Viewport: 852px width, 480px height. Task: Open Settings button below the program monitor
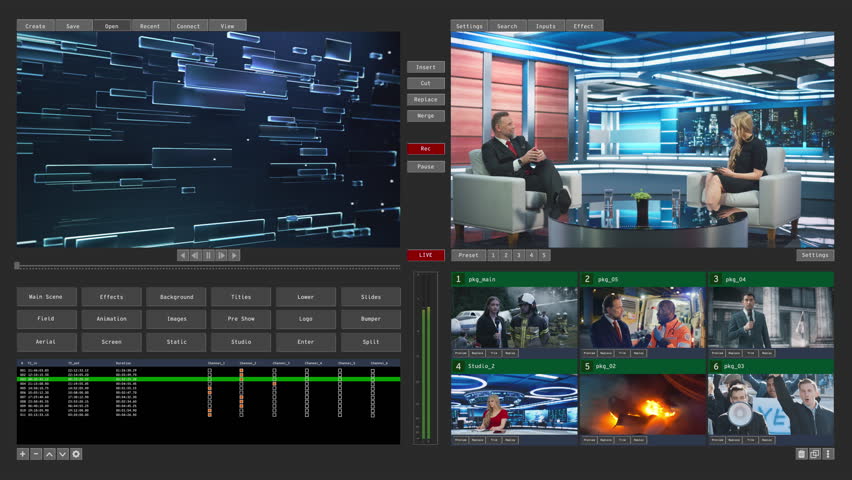point(815,255)
